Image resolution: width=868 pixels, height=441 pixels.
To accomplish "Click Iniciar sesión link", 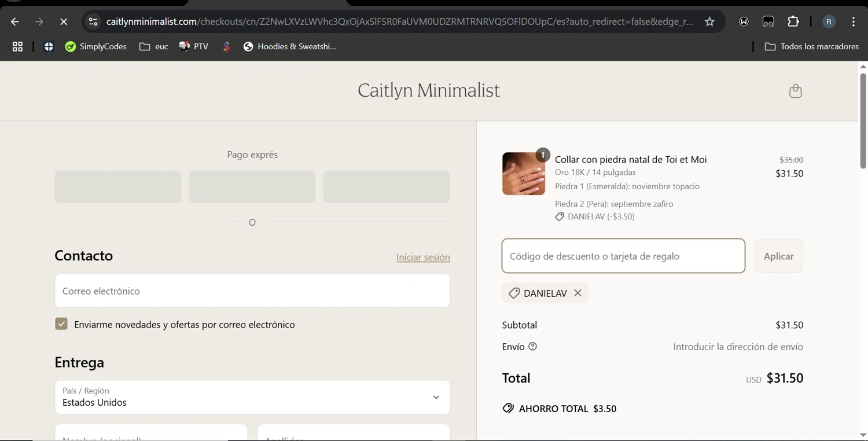I will point(423,257).
